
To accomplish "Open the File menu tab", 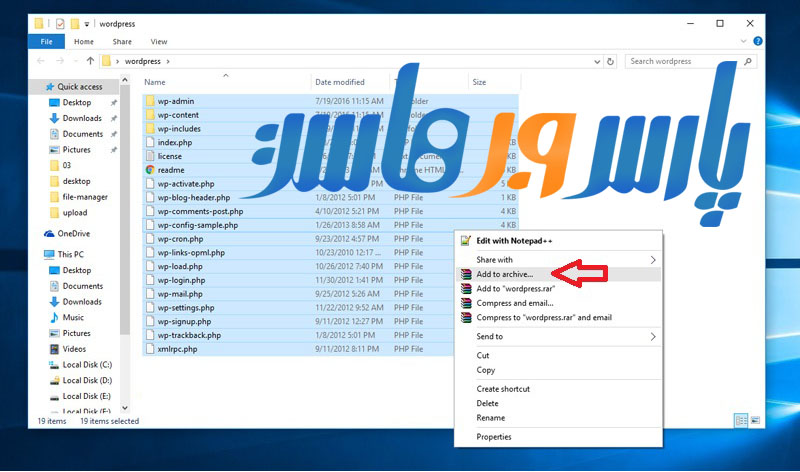I will pyautogui.click(x=46, y=42).
